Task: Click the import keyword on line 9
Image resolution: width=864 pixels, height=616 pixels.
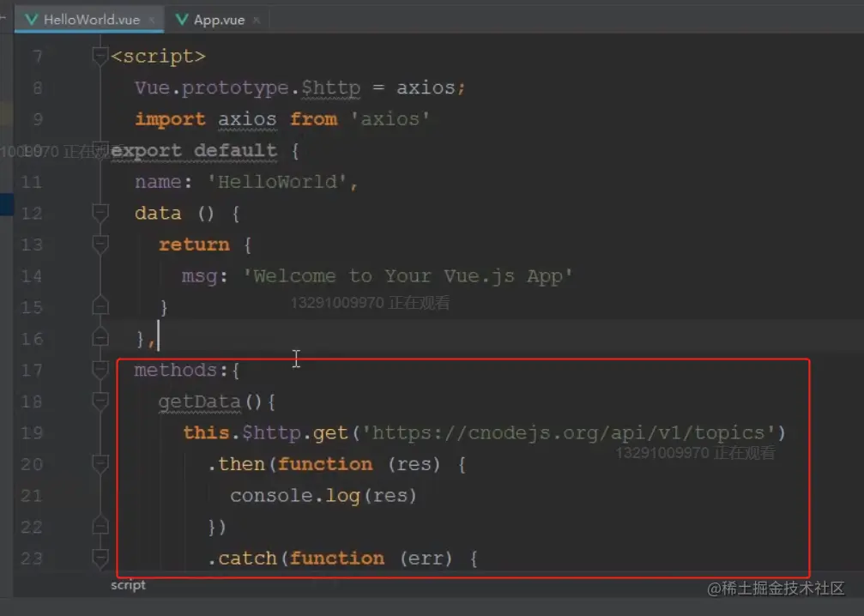Action: [170, 119]
